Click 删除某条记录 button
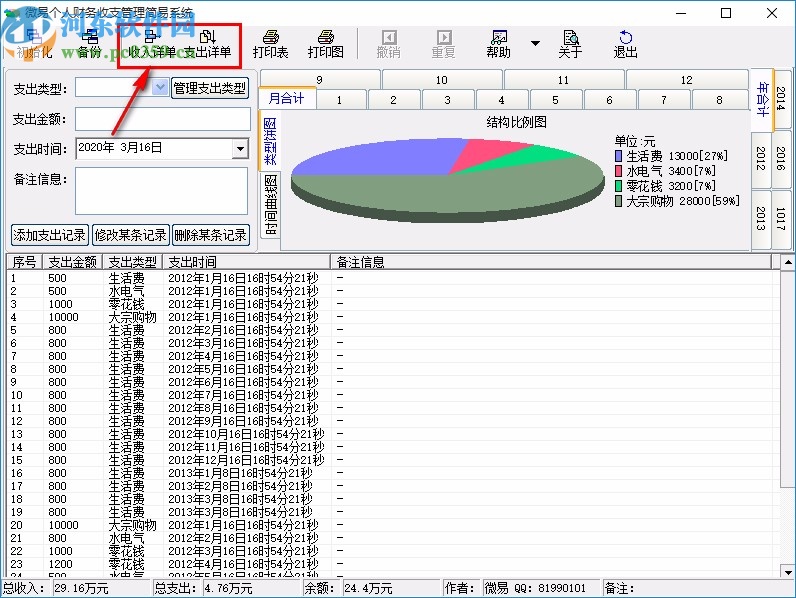This screenshot has width=796, height=598. (211, 235)
